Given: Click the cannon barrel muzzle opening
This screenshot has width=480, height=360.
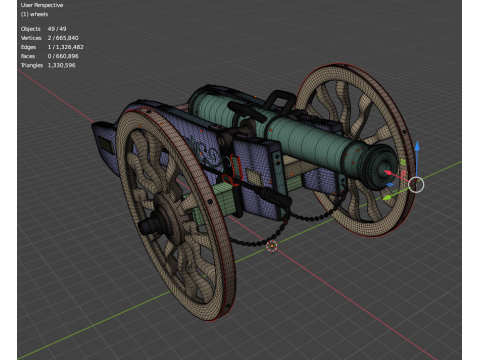Looking at the screenshot, I should (385, 169).
